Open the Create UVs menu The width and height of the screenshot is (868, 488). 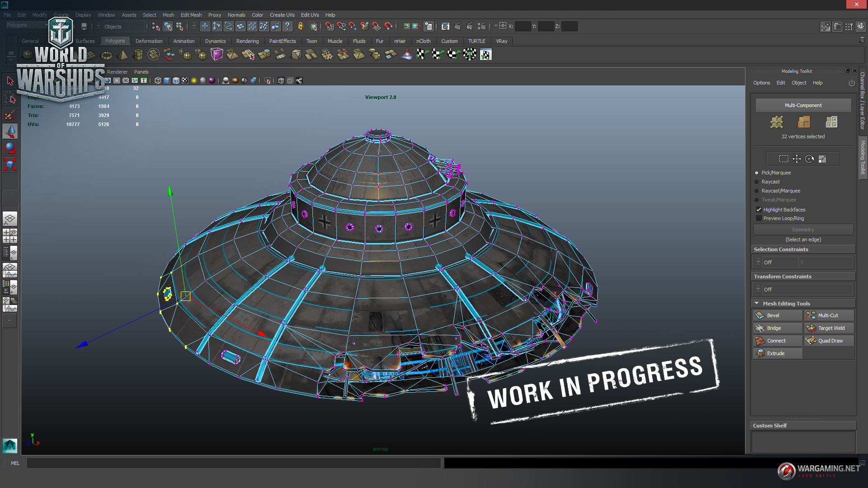pos(282,15)
